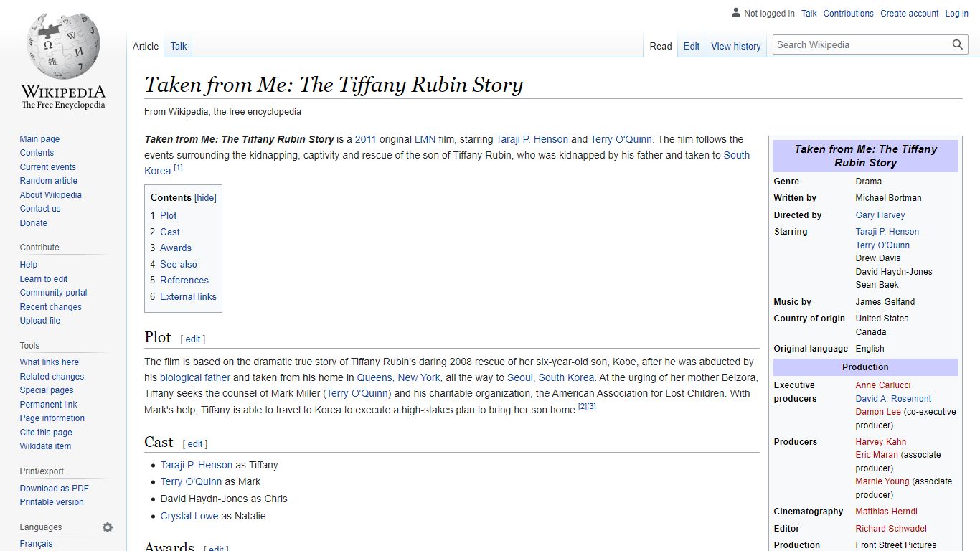Click Cite this page
Image resolution: width=980 pixels, height=551 pixels.
46,433
